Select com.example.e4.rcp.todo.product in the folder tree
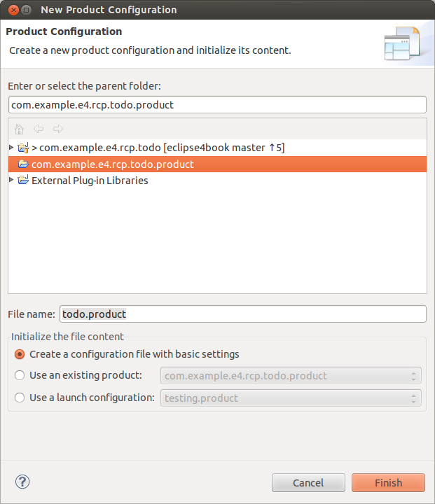This screenshot has width=435, height=504. pos(112,164)
